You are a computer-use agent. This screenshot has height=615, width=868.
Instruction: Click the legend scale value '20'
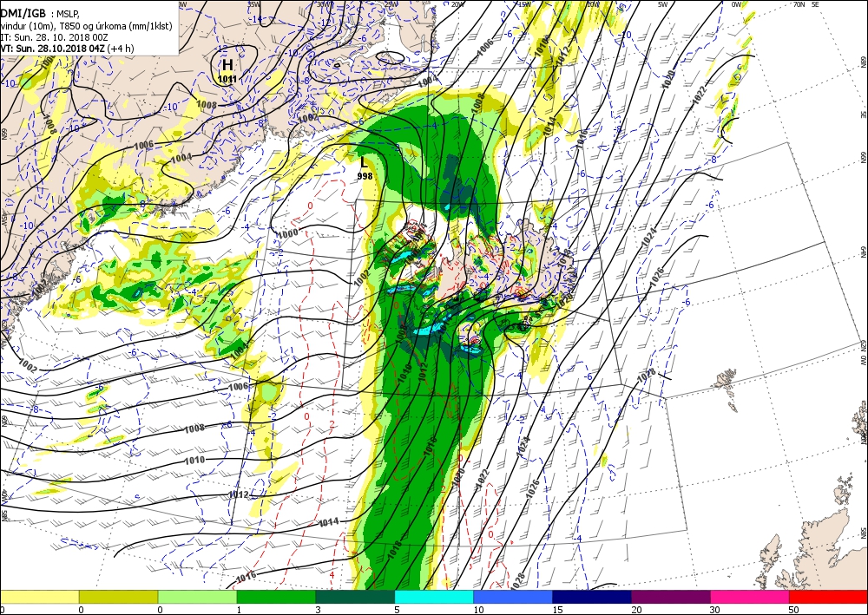point(636,610)
